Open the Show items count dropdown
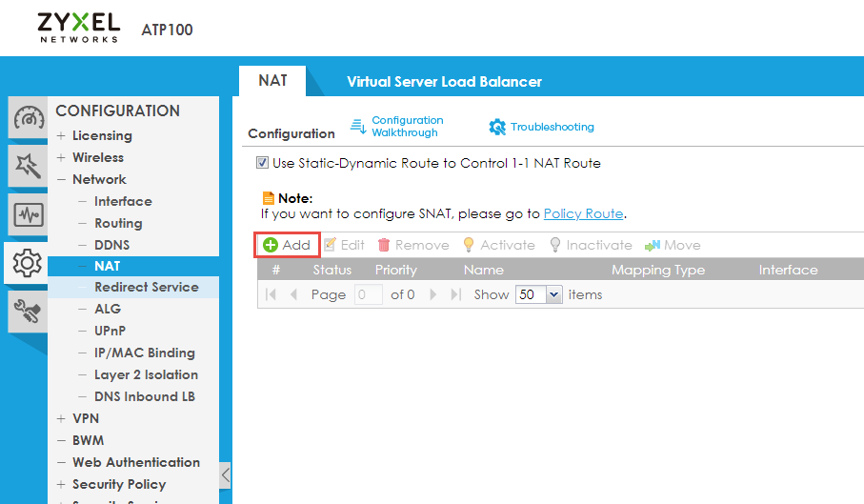The image size is (864, 504). [x=539, y=294]
